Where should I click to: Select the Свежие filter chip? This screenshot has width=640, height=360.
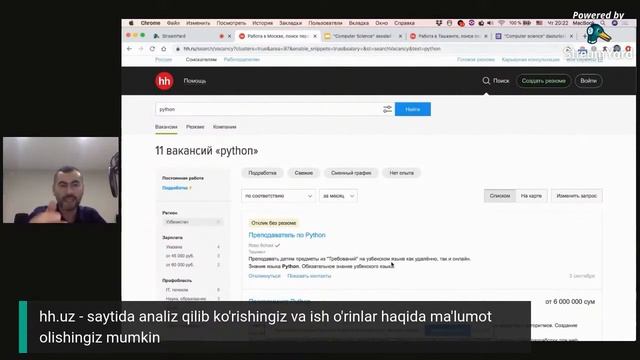(304, 173)
